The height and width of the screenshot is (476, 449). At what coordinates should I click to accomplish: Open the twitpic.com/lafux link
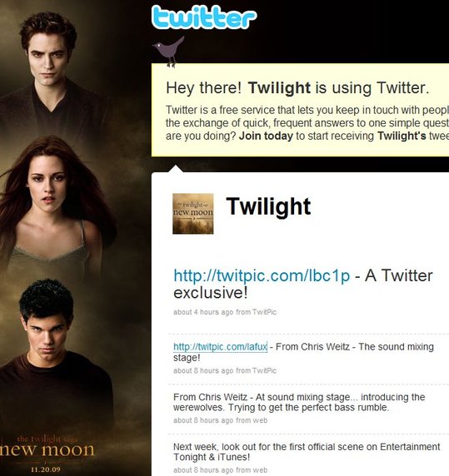click(220, 347)
